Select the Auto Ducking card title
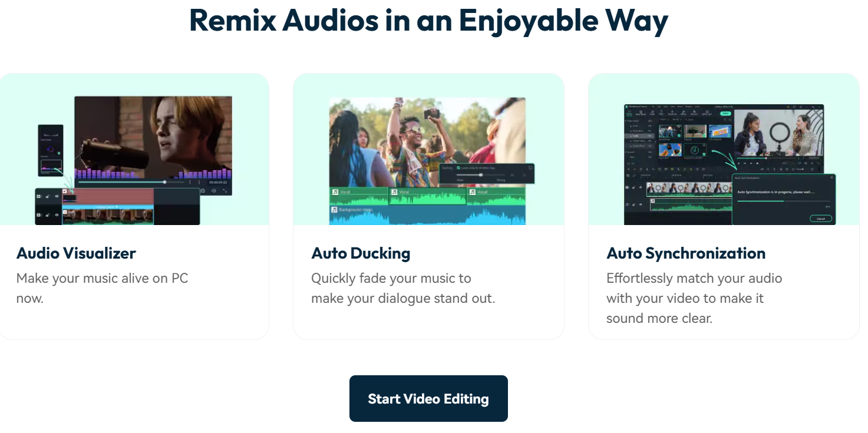This screenshot has height=433, width=868. 361,253
